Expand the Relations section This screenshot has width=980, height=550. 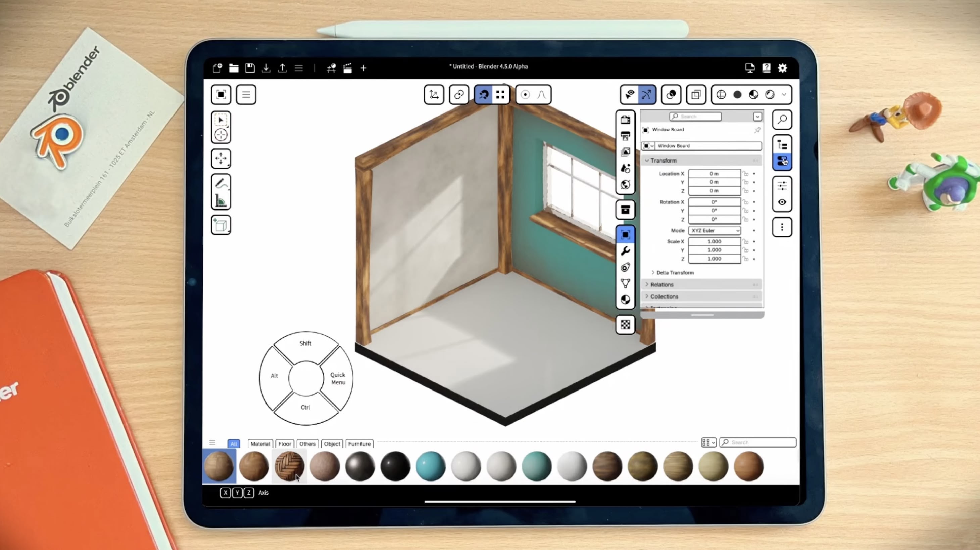(661, 284)
